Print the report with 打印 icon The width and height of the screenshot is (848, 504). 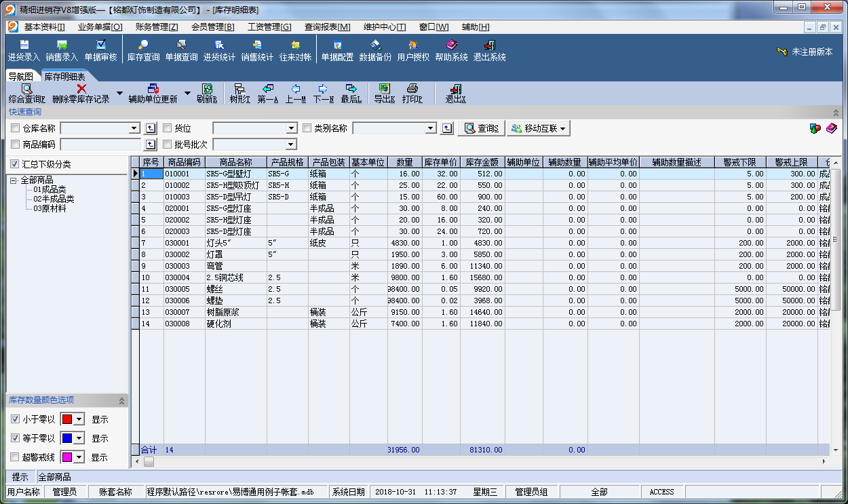pos(412,94)
